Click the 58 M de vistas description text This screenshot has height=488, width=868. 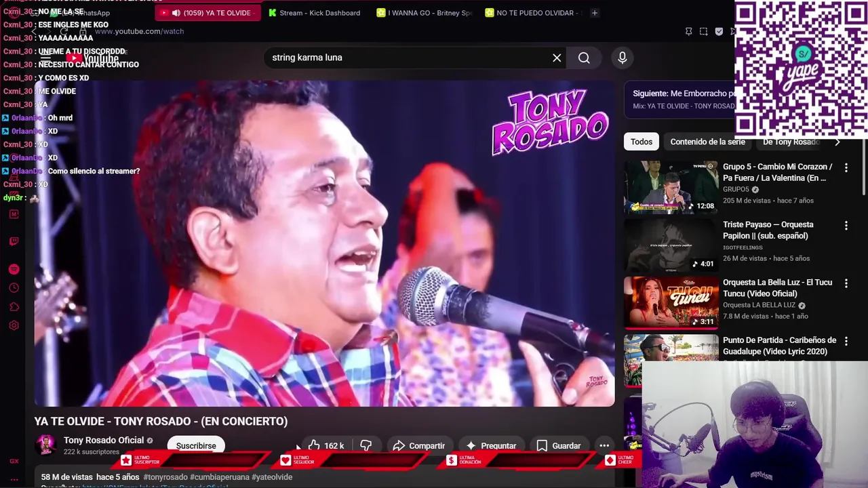(x=66, y=477)
